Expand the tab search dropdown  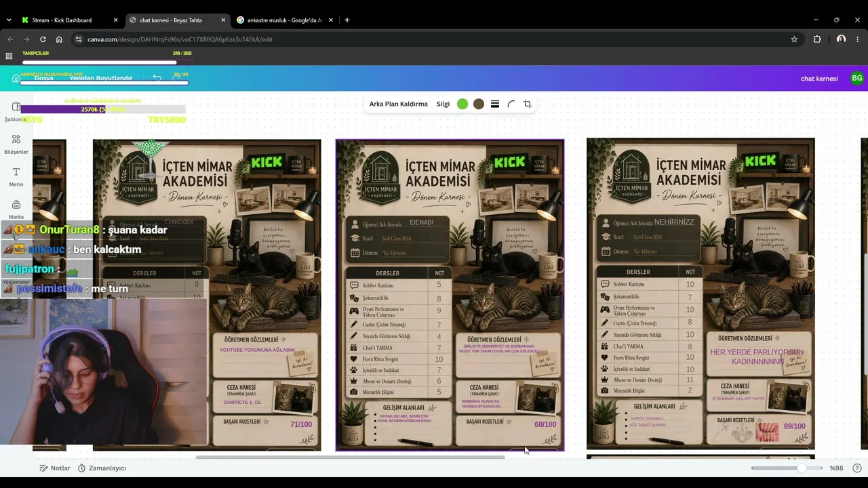coord(9,20)
